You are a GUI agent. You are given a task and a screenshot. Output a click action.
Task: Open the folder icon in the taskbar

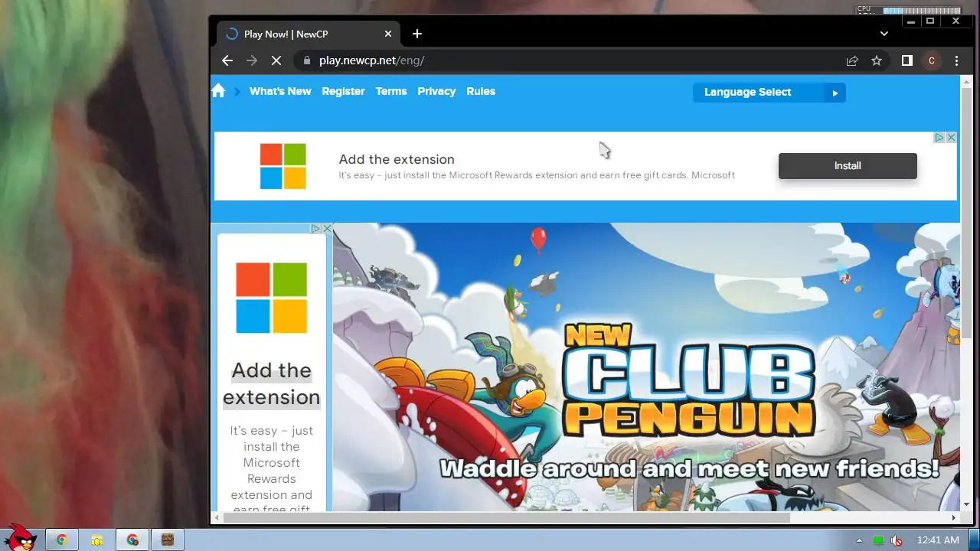97,540
